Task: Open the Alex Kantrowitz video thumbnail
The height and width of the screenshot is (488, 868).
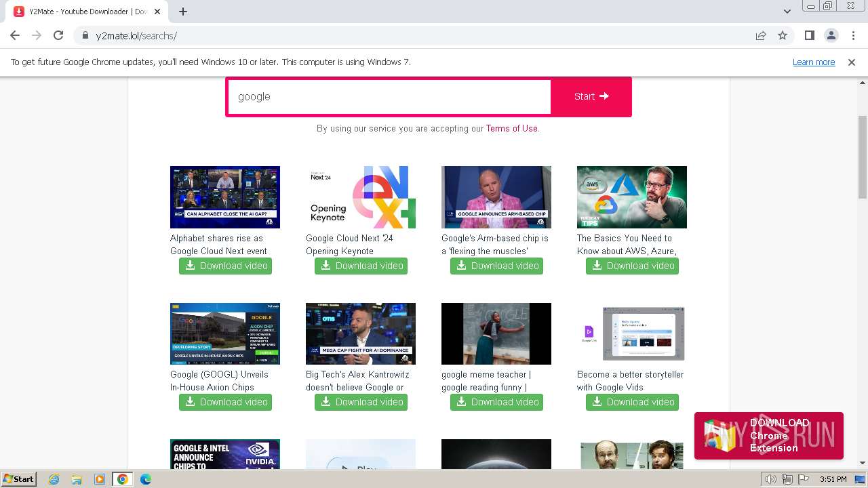Action: (361, 333)
